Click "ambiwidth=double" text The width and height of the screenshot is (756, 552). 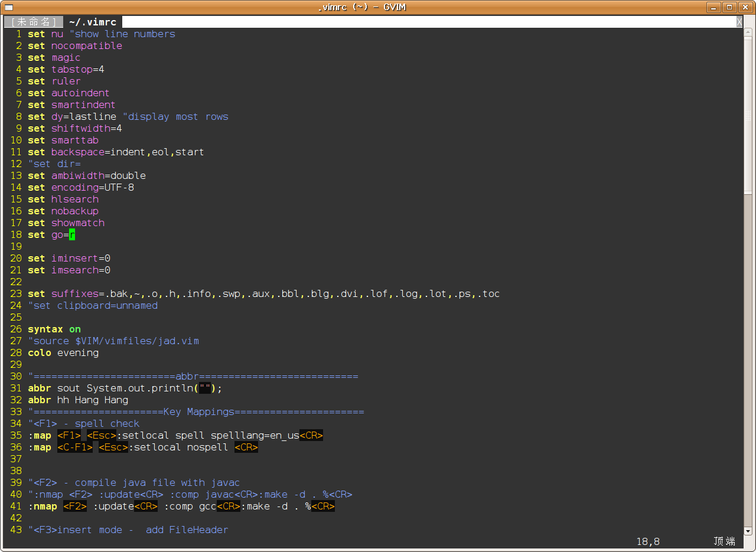coord(99,176)
